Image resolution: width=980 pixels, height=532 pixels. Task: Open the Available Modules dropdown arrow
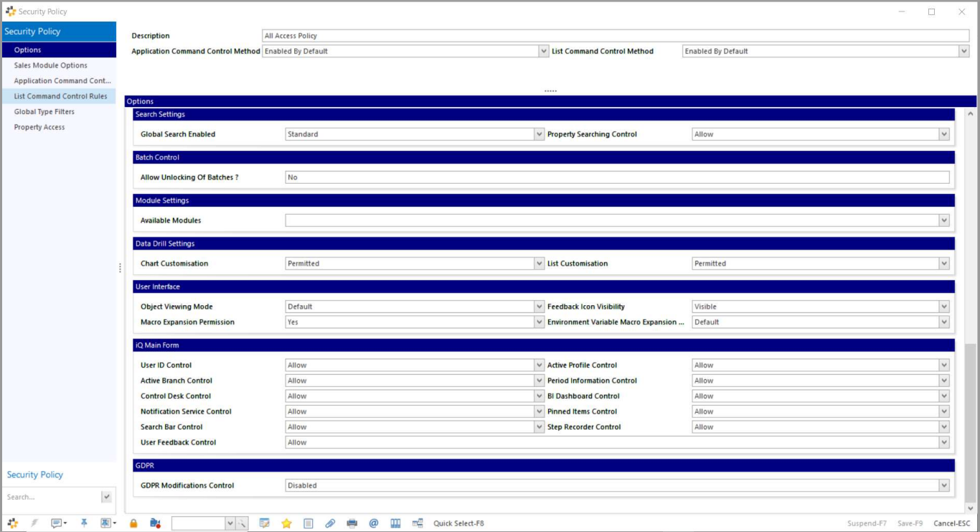click(x=944, y=220)
